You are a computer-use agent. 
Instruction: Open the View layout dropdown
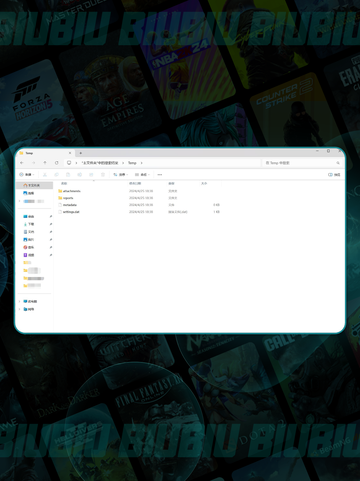[x=142, y=175]
